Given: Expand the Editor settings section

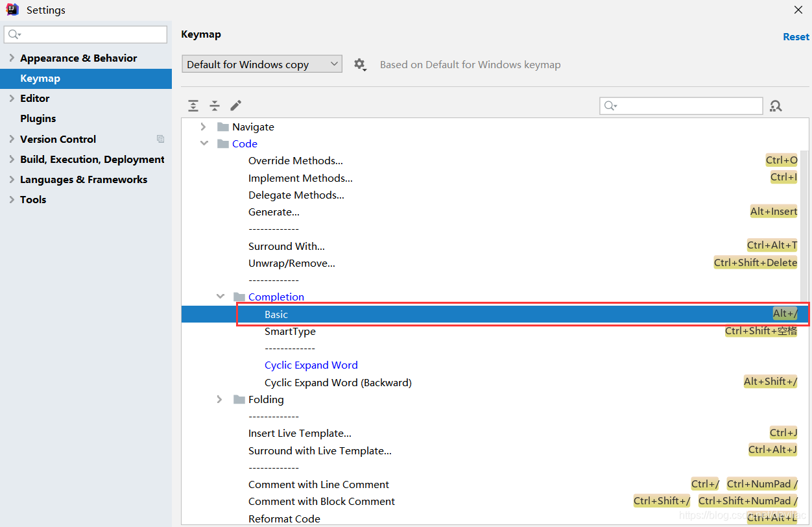Looking at the screenshot, I should pos(12,98).
